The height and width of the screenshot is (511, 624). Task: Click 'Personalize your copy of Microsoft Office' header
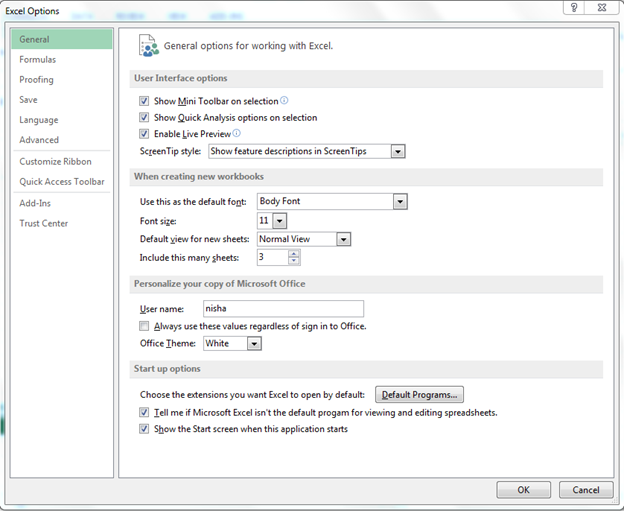[x=220, y=284]
